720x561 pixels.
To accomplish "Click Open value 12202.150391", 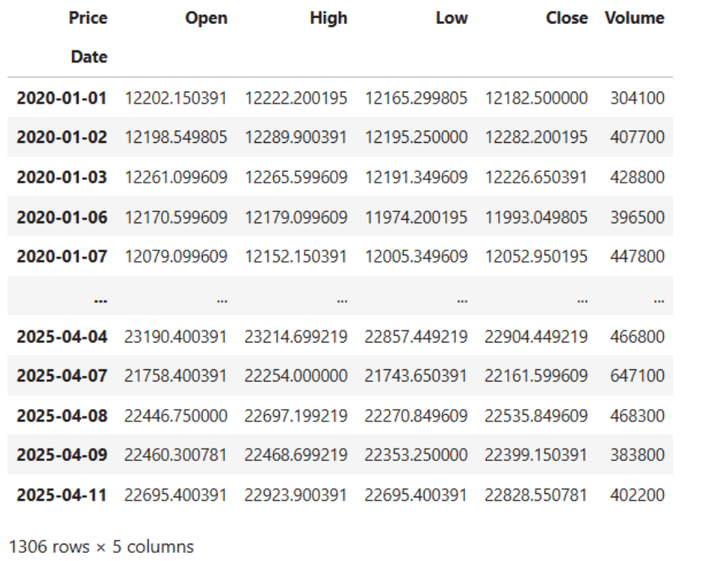I will coord(176,98).
